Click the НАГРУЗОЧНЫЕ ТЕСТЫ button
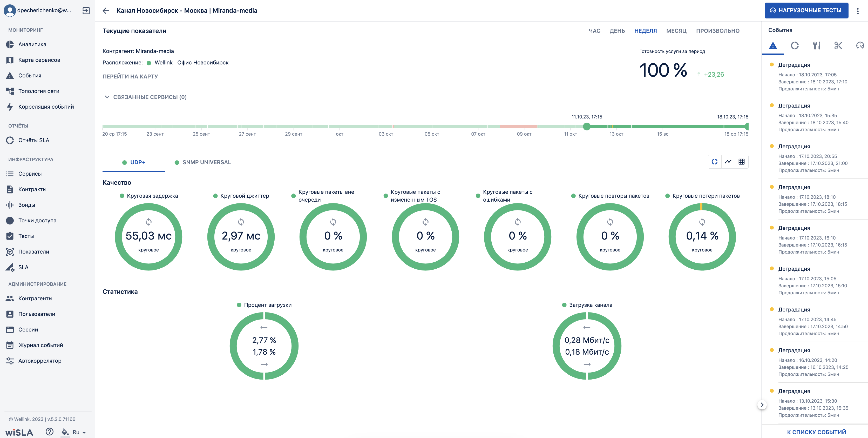 coord(806,10)
